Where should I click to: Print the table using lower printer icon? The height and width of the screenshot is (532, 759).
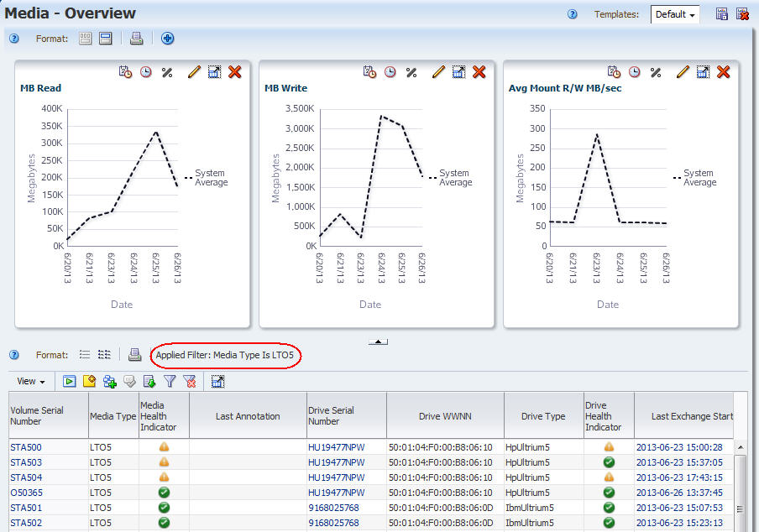pyautogui.click(x=134, y=355)
